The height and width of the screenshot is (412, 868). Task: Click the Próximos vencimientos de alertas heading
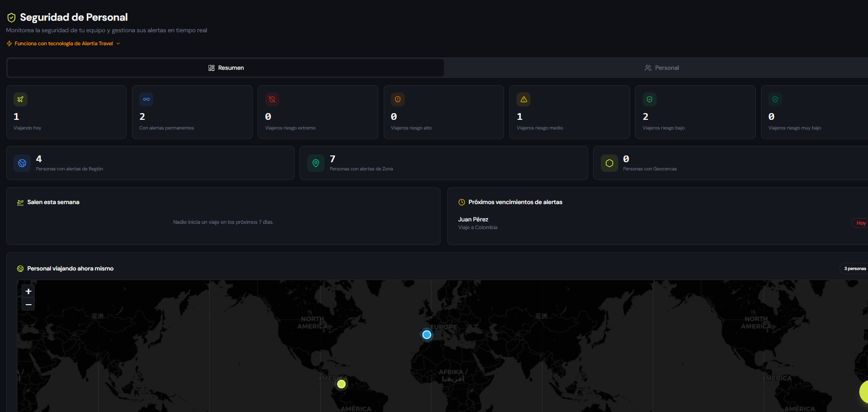pos(515,202)
